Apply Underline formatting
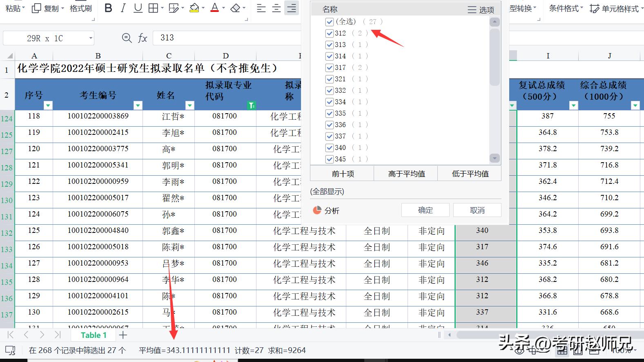Image resolution: width=644 pixels, height=362 pixels. coord(138,8)
